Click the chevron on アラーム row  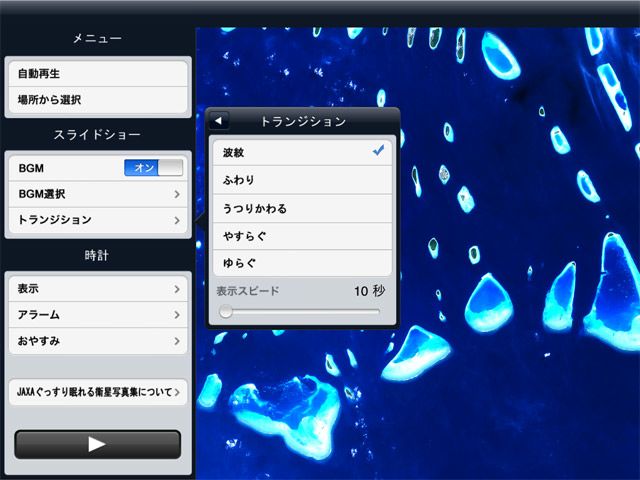[x=177, y=315]
